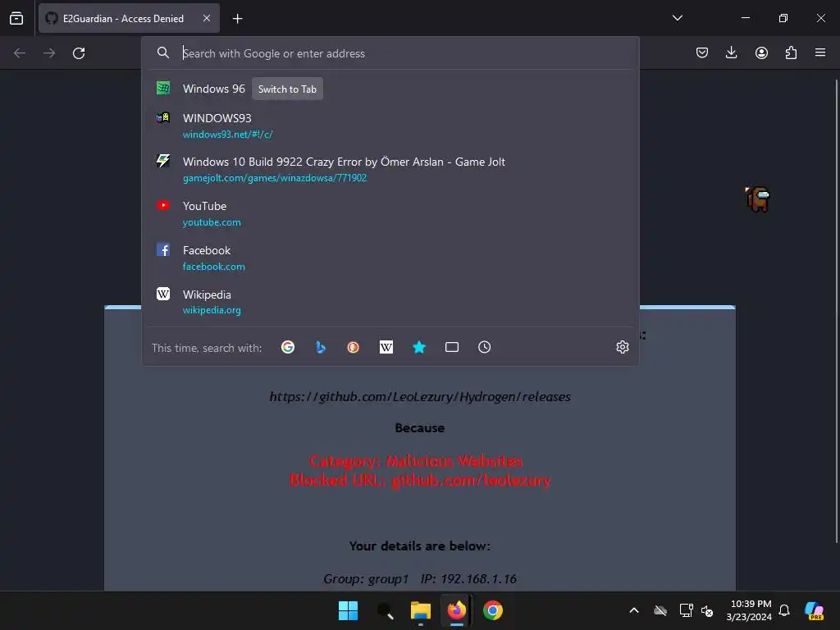Switch to E2Guardian - Access Denied tab

coord(129,18)
